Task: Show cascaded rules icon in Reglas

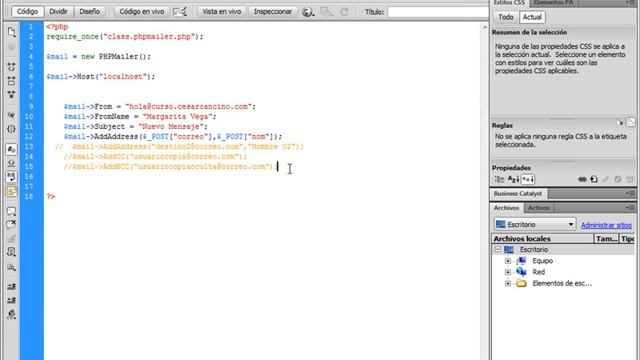Action: (620, 122)
